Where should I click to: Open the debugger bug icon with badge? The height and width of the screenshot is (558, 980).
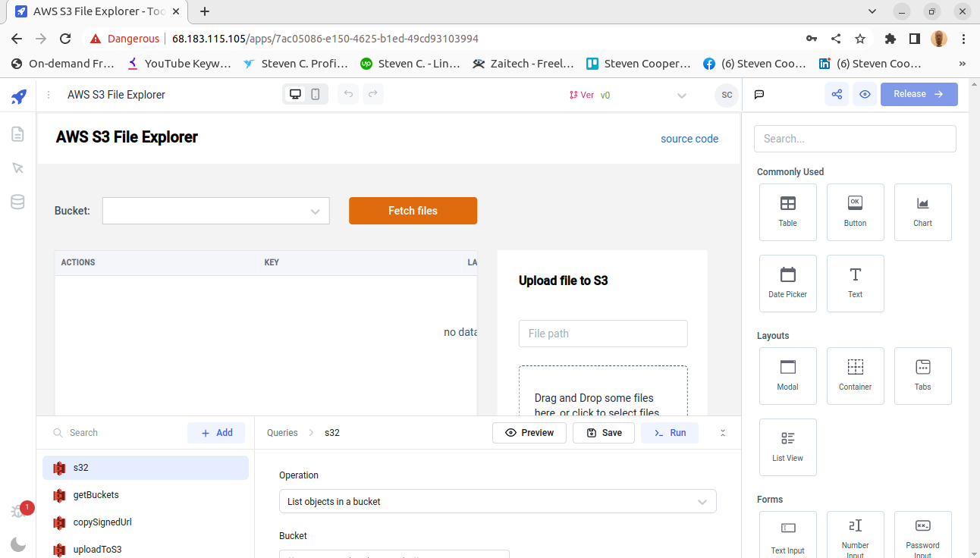point(18,511)
